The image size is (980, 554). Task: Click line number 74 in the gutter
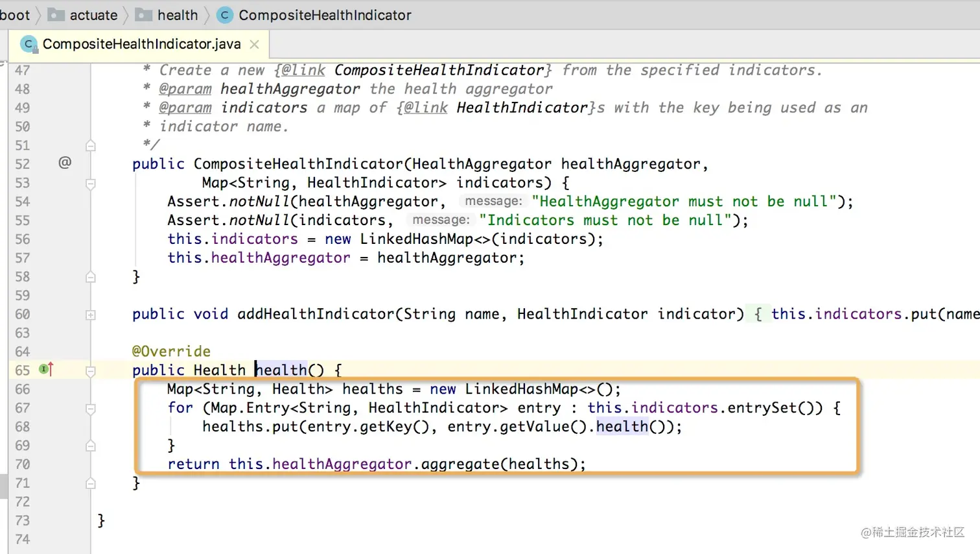click(22, 540)
